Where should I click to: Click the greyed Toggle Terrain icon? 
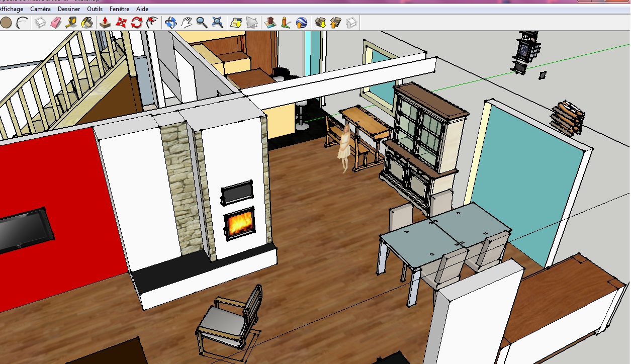click(x=251, y=23)
